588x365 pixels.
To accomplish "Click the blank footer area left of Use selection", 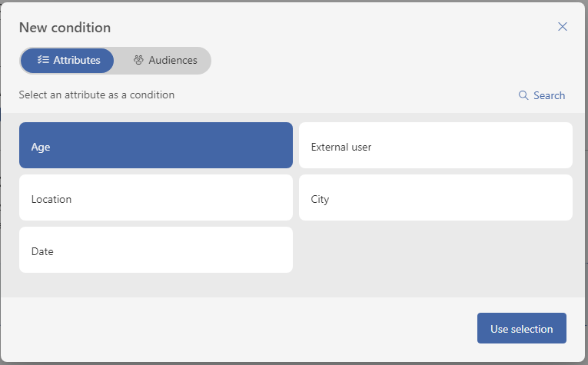I will 240,328.
